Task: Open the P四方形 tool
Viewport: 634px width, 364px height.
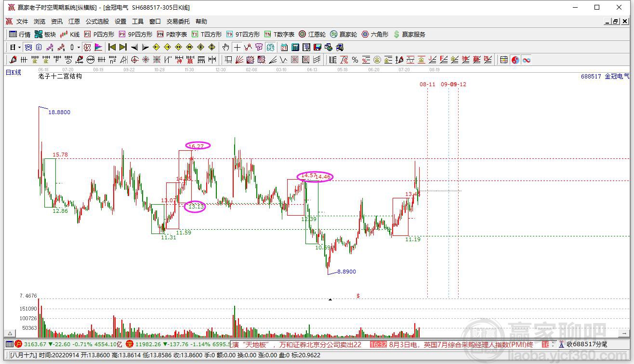Action: [99, 34]
